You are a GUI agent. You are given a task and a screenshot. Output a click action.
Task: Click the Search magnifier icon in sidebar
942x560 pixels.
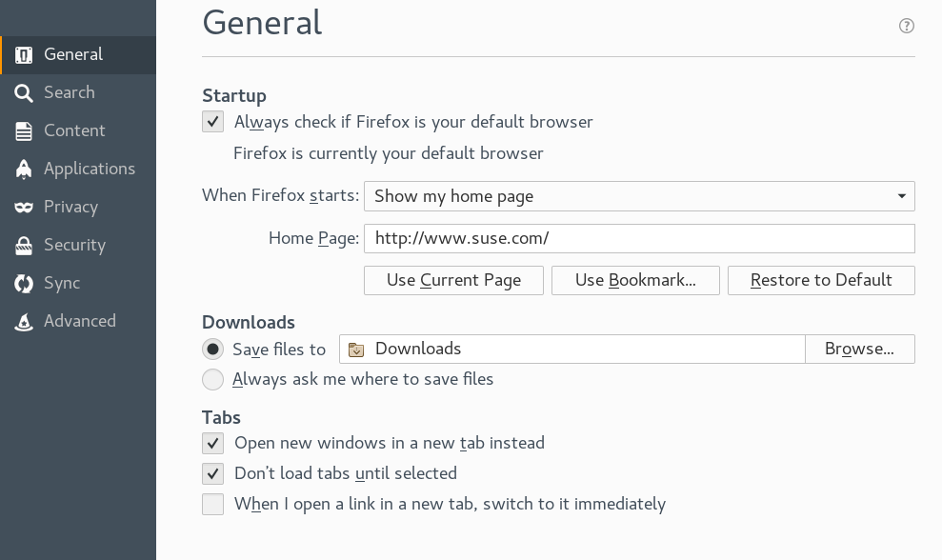(24, 92)
